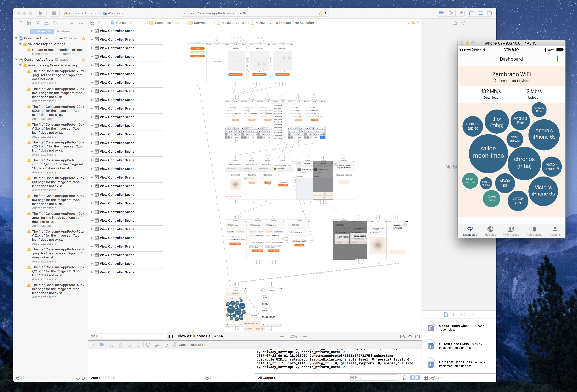Viewport: 577px width, 392px height.
Task: Click View as: iPhone 6s button
Action: (201, 336)
